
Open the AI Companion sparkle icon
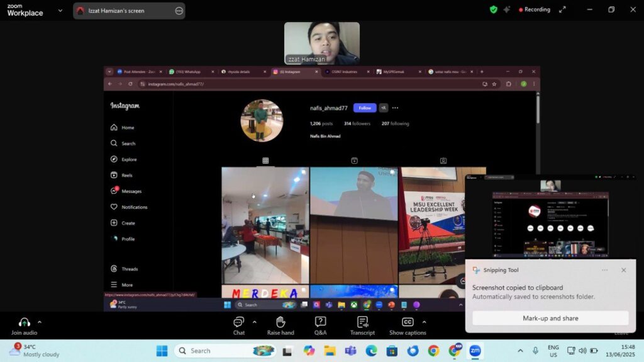507,9
